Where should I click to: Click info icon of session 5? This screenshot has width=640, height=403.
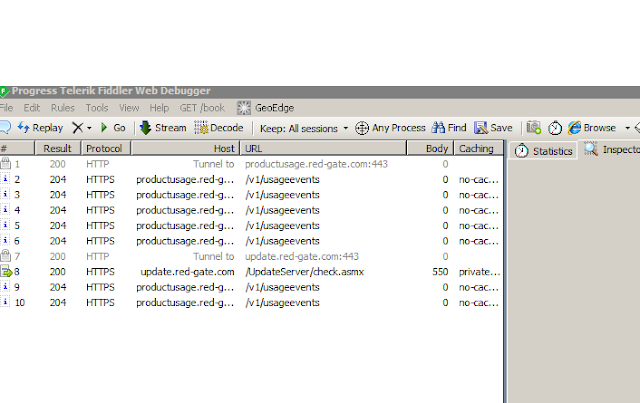point(5,225)
